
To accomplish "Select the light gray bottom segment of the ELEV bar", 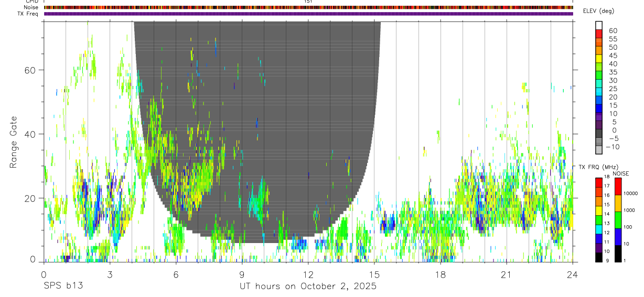I will [x=599, y=149].
